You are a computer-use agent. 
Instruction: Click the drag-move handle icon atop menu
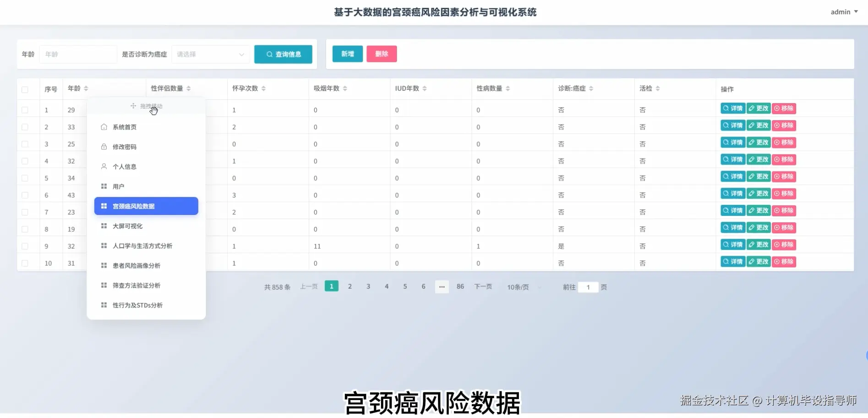[x=133, y=106]
